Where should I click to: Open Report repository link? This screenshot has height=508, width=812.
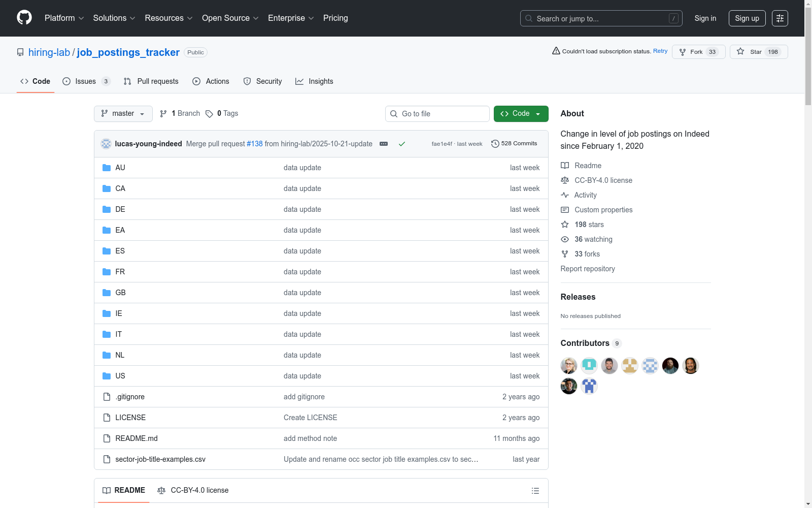click(588, 269)
